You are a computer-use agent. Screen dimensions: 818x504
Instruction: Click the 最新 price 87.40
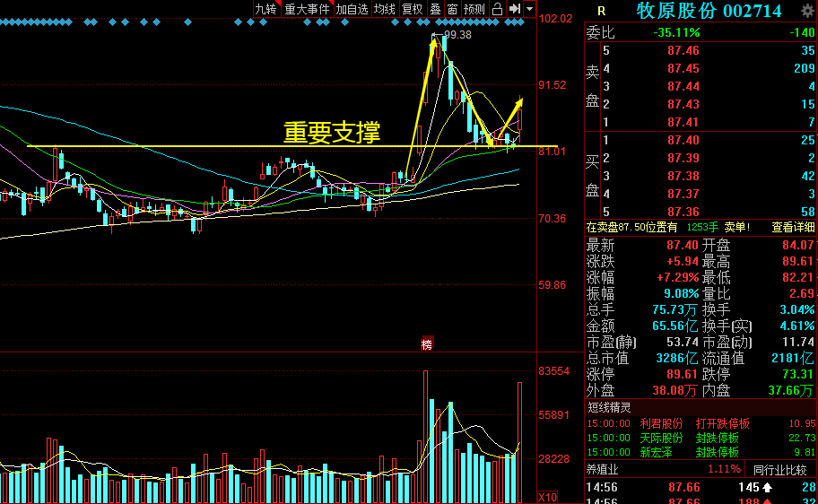(683, 245)
